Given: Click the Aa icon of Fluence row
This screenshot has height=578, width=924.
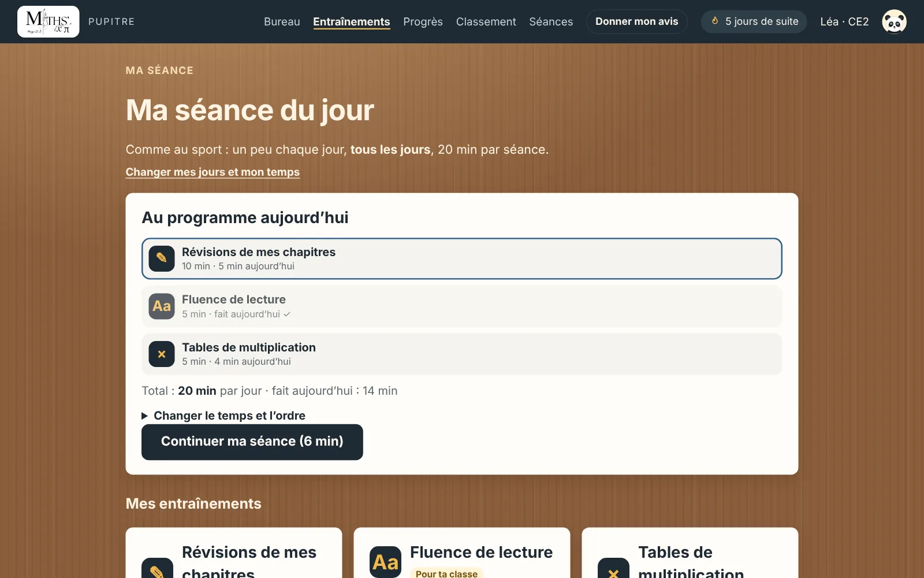Looking at the screenshot, I should click(162, 306).
